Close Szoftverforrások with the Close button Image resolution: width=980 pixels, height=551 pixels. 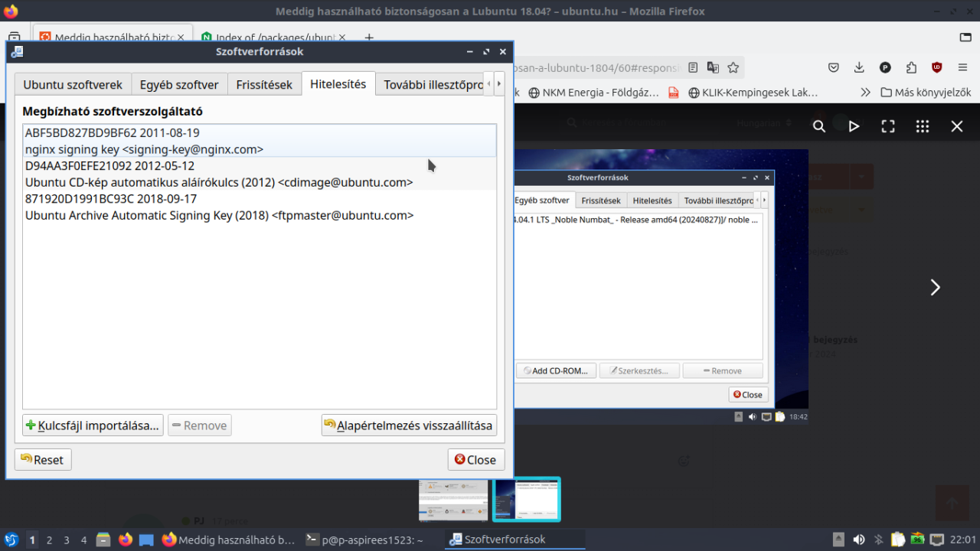475,460
